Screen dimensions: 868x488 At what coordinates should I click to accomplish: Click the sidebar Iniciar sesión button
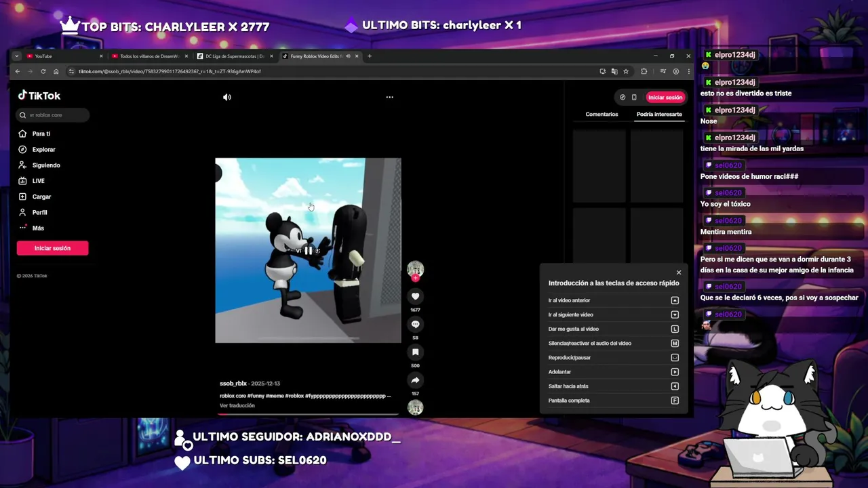click(x=52, y=248)
